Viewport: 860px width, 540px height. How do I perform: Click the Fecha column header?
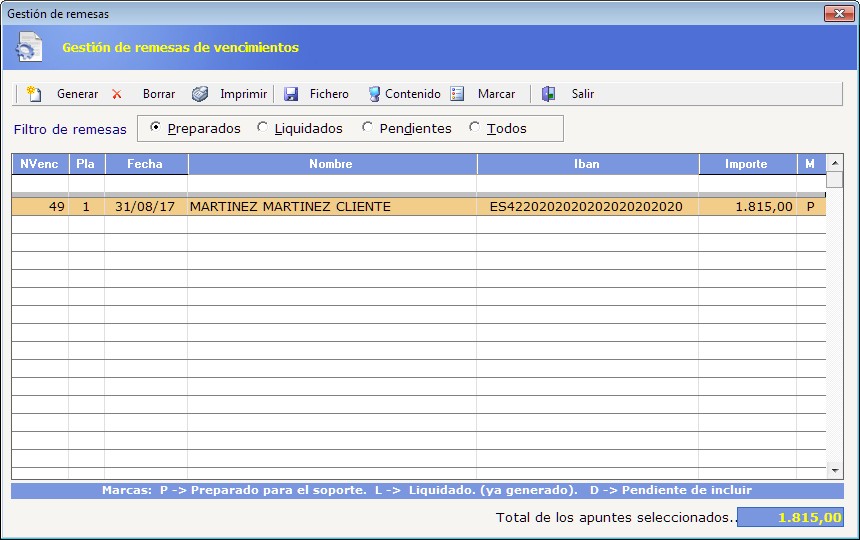[145, 164]
